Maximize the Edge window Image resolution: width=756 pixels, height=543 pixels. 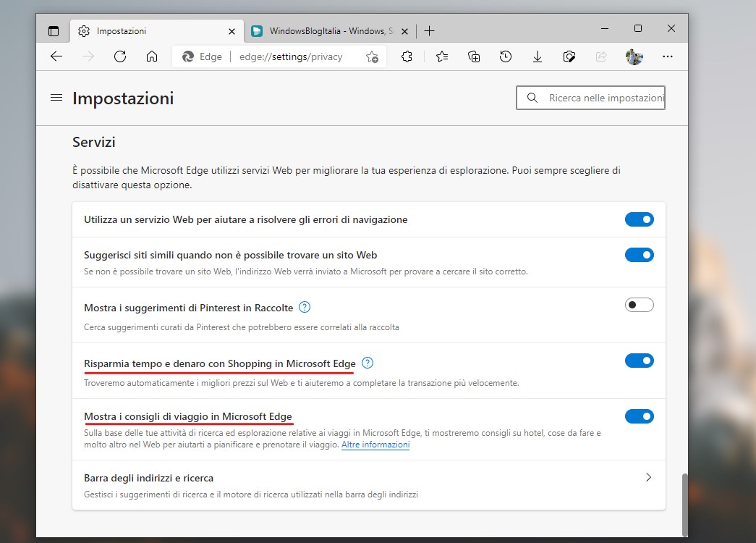click(x=638, y=28)
